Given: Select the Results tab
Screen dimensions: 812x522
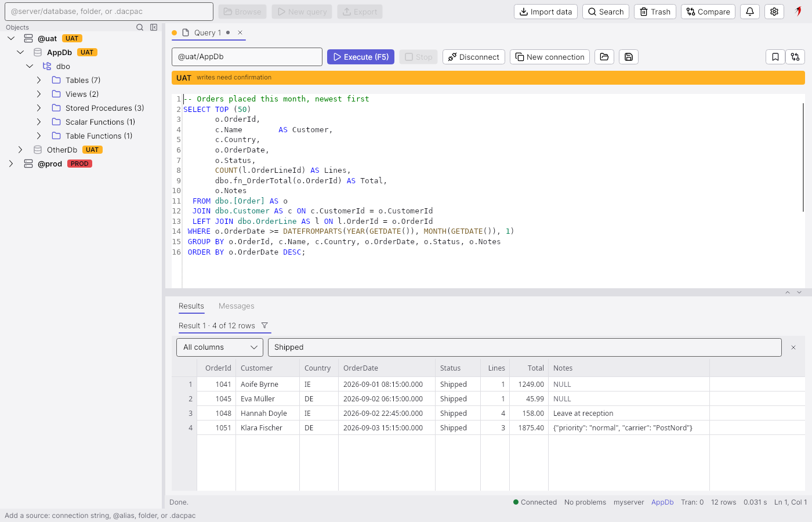Looking at the screenshot, I should (x=191, y=306).
